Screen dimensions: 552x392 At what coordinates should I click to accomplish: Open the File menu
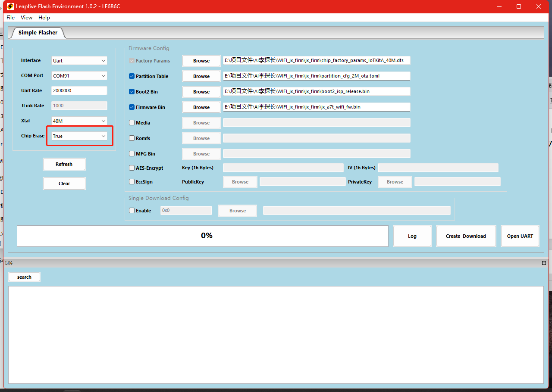tap(10, 18)
